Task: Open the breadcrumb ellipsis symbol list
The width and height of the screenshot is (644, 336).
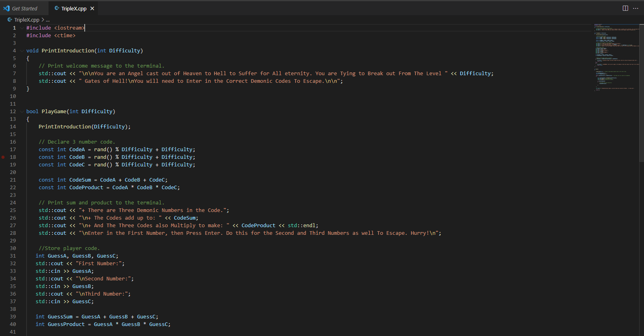Action: 48,20
